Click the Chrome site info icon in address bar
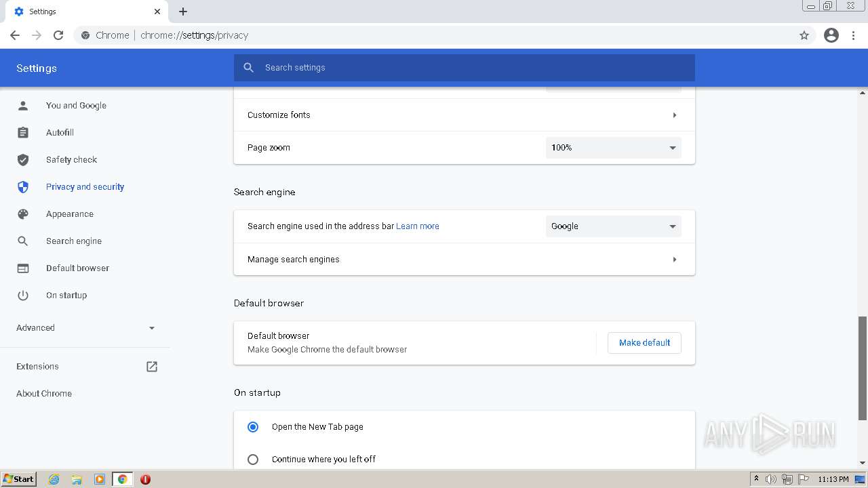Viewport: 868px width, 488px height. (x=85, y=35)
